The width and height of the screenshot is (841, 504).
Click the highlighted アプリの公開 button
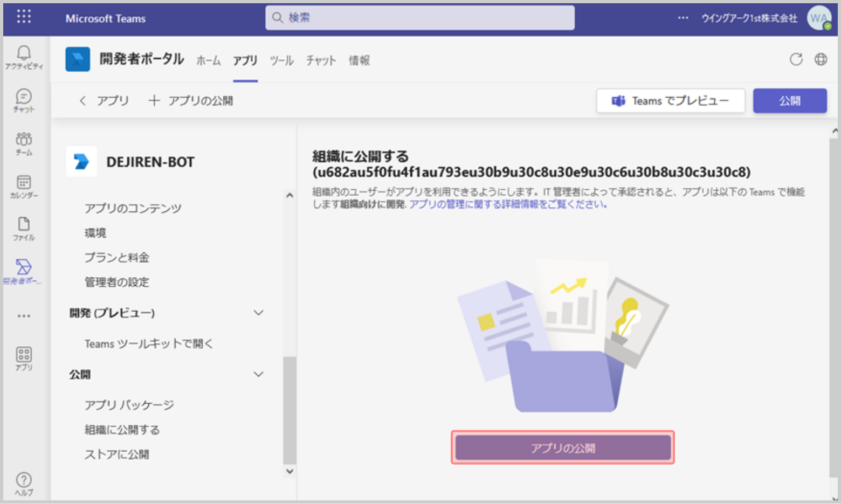pyautogui.click(x=563, y=448)
